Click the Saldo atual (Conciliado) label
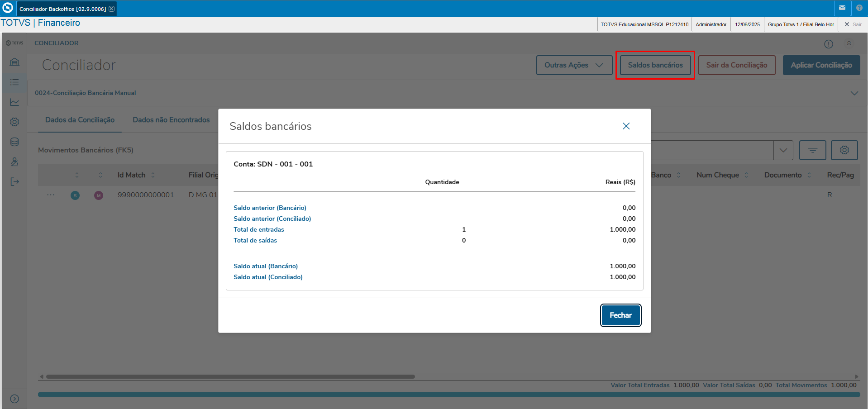Image resolution: width=868 pixels, height=409 pixels. pyautogui.click(x=268, y=277)
